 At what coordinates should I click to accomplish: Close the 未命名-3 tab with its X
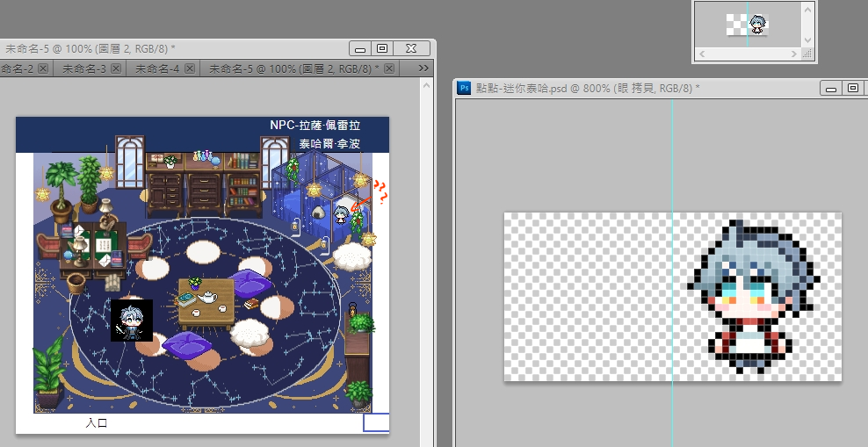[116, 68]
